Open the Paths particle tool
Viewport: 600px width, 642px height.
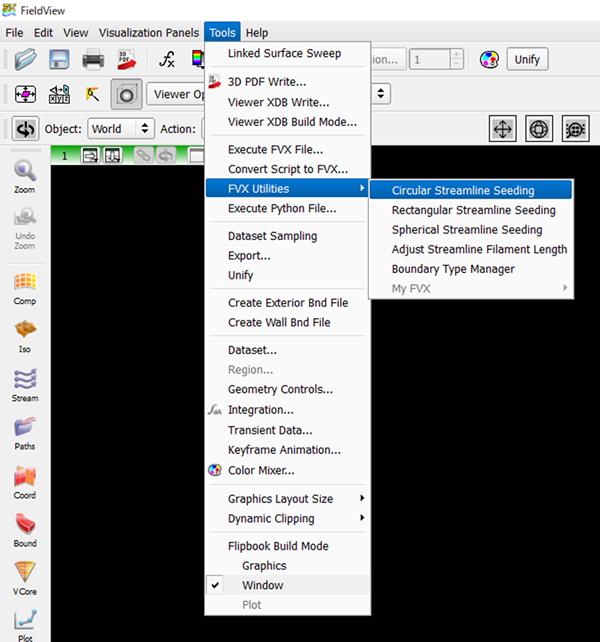coord(25,432)
